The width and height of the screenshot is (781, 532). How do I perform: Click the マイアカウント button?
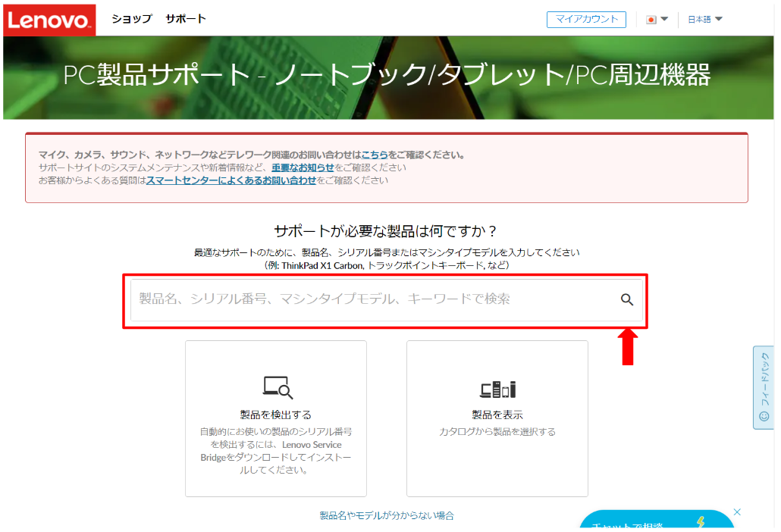[x=586, y=20]
